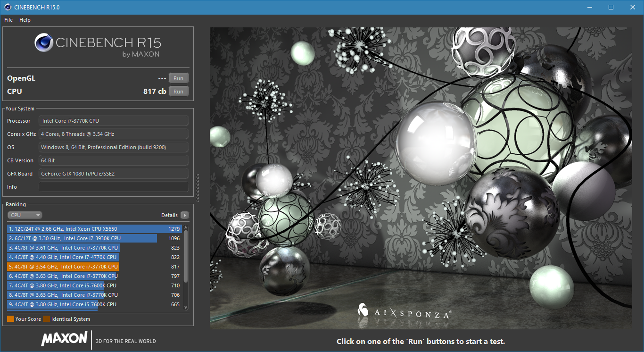Click the Details arrow icon in Ranking
This screenshot has height=352, width=644.
(185, 215)
